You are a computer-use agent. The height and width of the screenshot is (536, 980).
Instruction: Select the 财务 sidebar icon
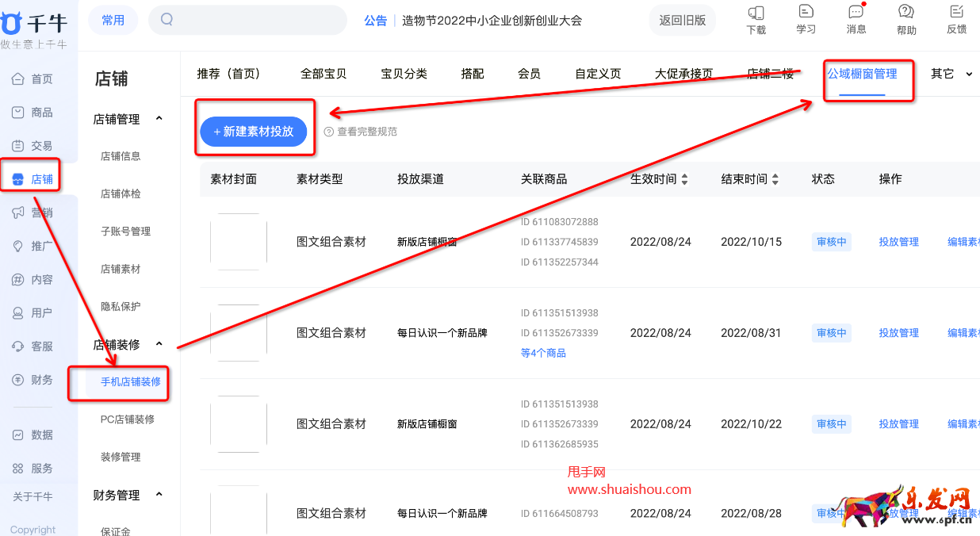(x=30, y=379)
